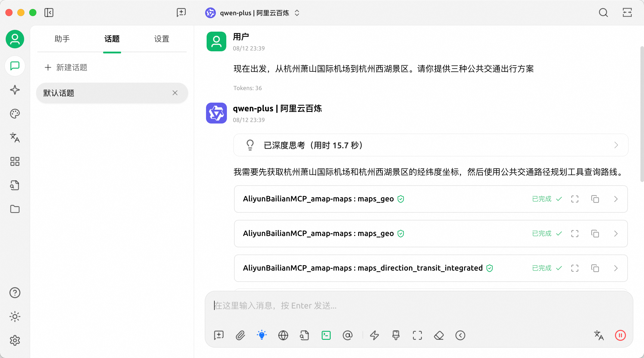
Task: Collapse toolbar with left chevron circle icon
Action: coord(460,335)
